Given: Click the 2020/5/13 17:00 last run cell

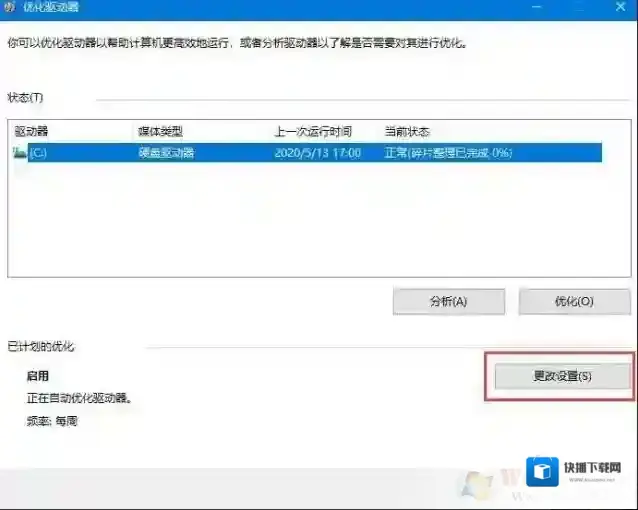Looking at the screenshot, I should [x=319, y=153].
